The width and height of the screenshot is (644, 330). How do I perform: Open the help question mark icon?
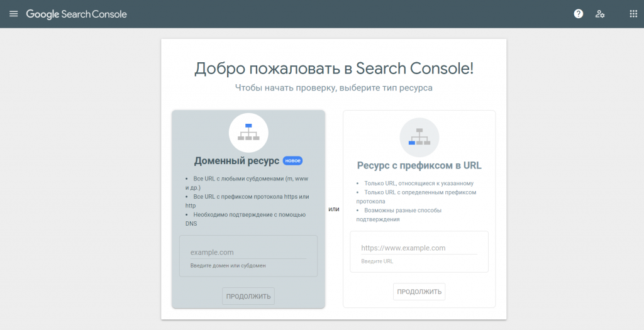coord(579,14)
